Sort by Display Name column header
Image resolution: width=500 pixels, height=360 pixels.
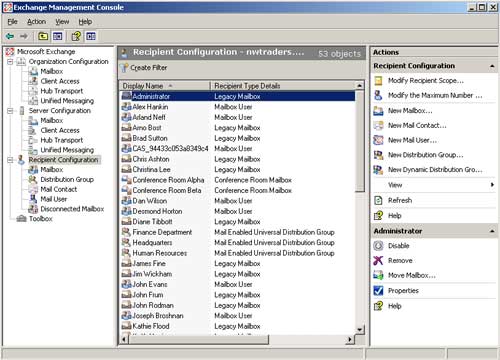165,86
